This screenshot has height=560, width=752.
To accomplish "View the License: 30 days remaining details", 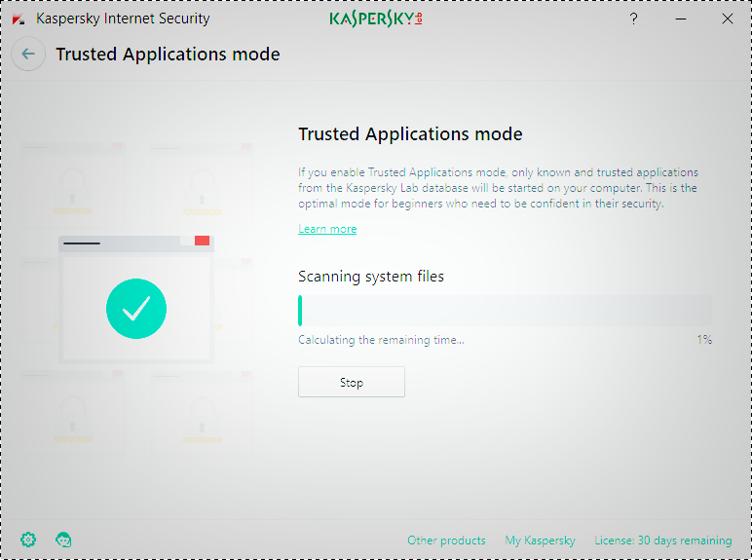I will (662, 541).
